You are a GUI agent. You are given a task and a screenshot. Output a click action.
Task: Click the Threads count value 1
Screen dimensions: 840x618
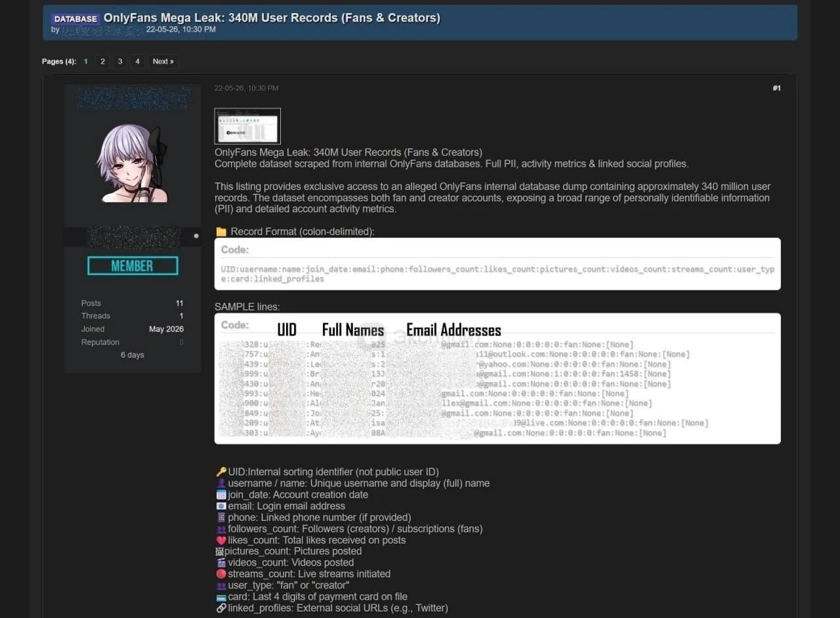coord(181,316)
